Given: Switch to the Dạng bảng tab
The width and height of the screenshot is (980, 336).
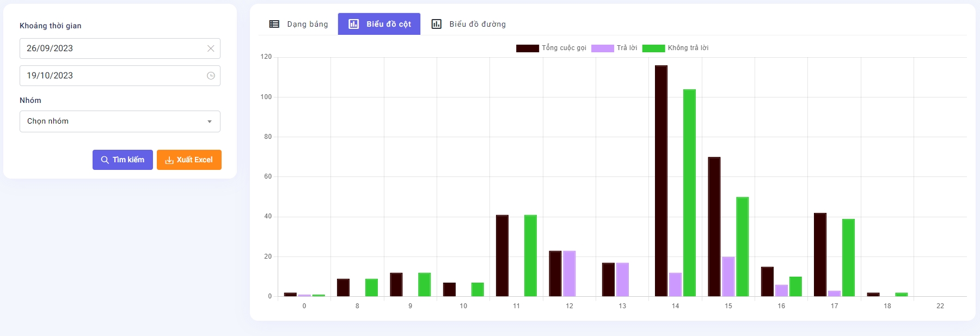Looking at the screenshot, I should pos(307,24).
